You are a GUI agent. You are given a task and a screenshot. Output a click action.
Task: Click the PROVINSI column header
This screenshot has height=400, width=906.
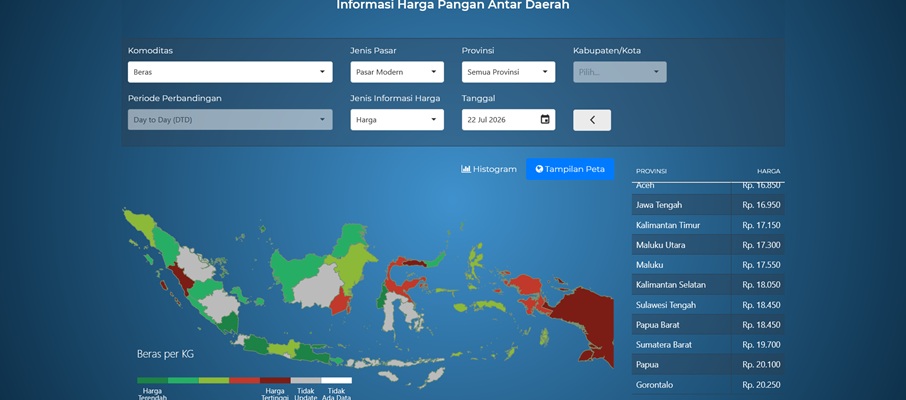pyautogui.click(x=651, y=171)
